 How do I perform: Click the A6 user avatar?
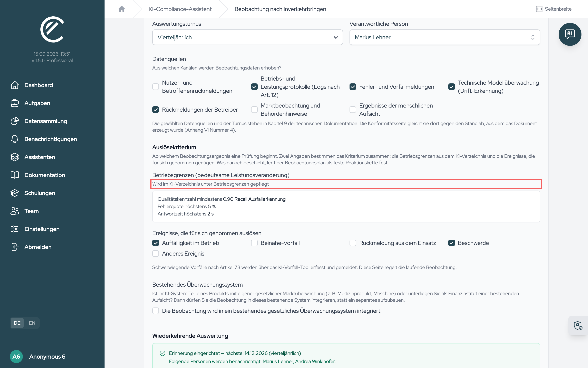click(16, 357)
